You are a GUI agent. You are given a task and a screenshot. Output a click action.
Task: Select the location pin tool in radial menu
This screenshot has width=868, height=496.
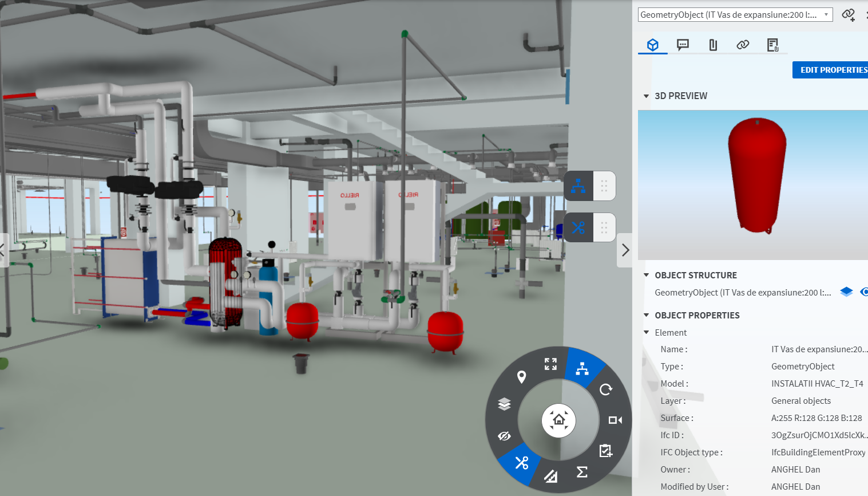(x=521, y=377)
